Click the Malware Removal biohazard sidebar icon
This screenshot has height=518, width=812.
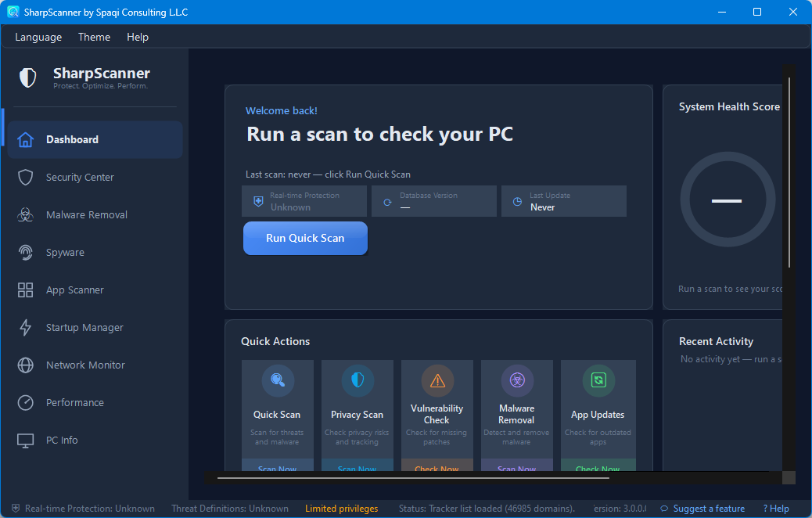coord(25,214)
